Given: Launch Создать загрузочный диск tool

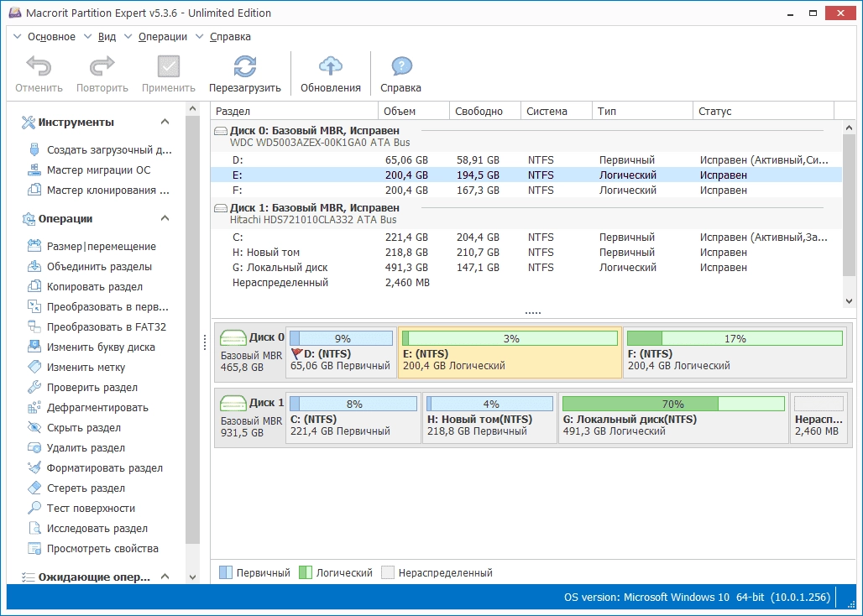Looking at the screenshot, I should pyautogui.click(x=100, y=149).
